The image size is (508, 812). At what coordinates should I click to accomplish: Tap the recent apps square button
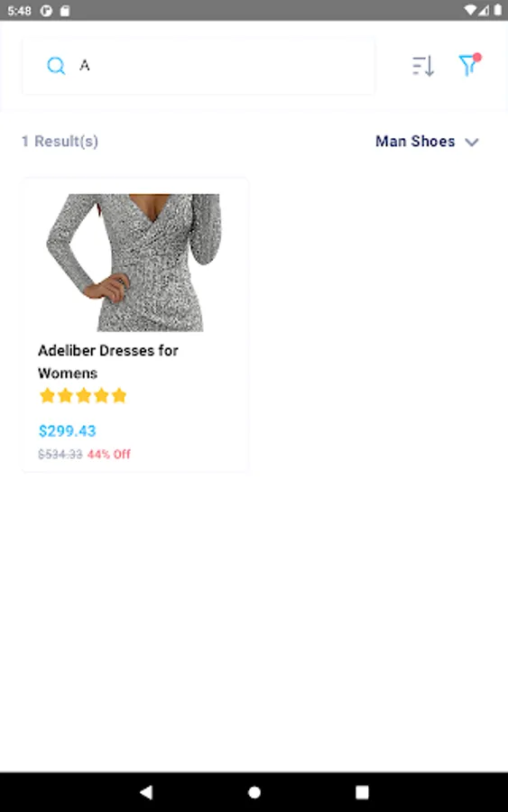[x=362, y=792]
